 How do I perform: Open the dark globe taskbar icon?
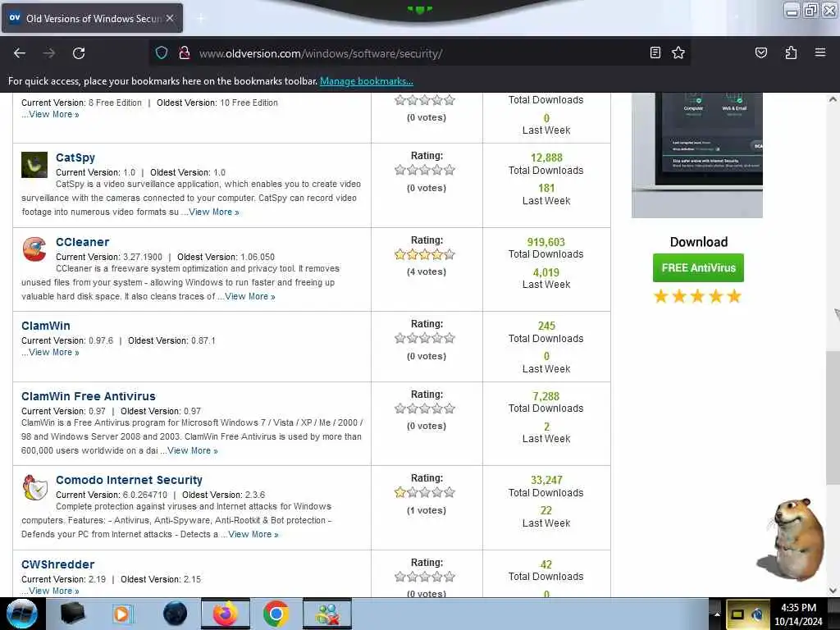(175, 614)
